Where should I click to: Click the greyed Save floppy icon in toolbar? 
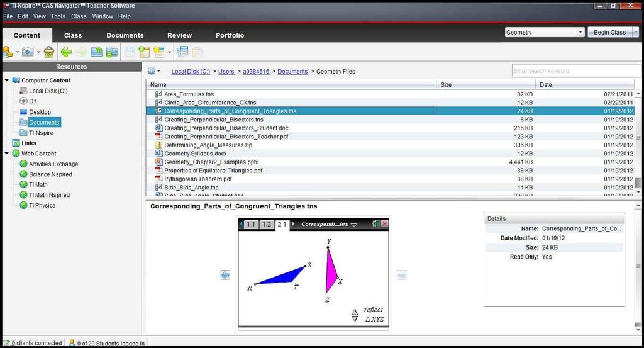tap(130, 52)
